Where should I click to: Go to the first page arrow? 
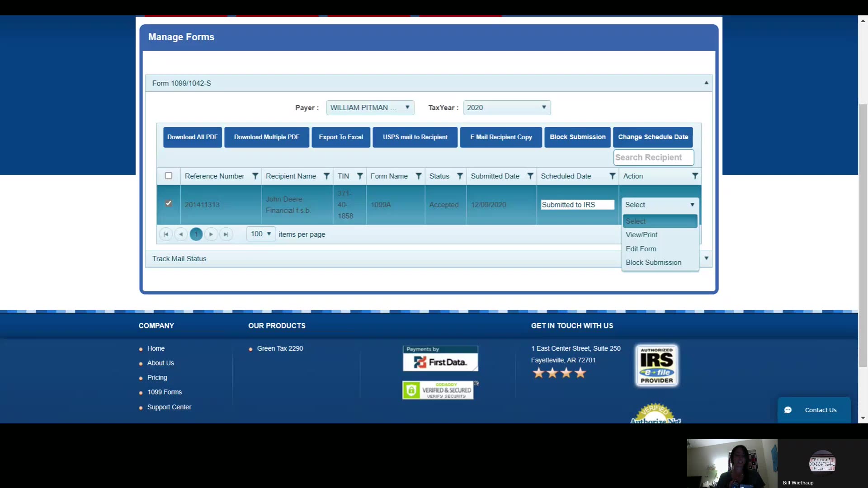166,234
